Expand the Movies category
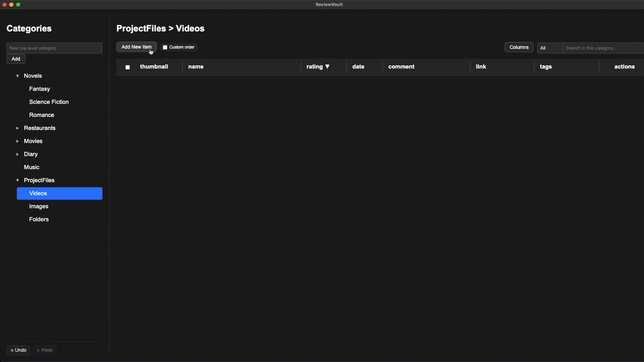This screenshot has height=362, width=644. click(17, 141)
